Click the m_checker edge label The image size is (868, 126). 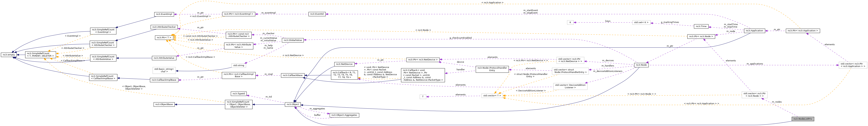tap(269, 33)
